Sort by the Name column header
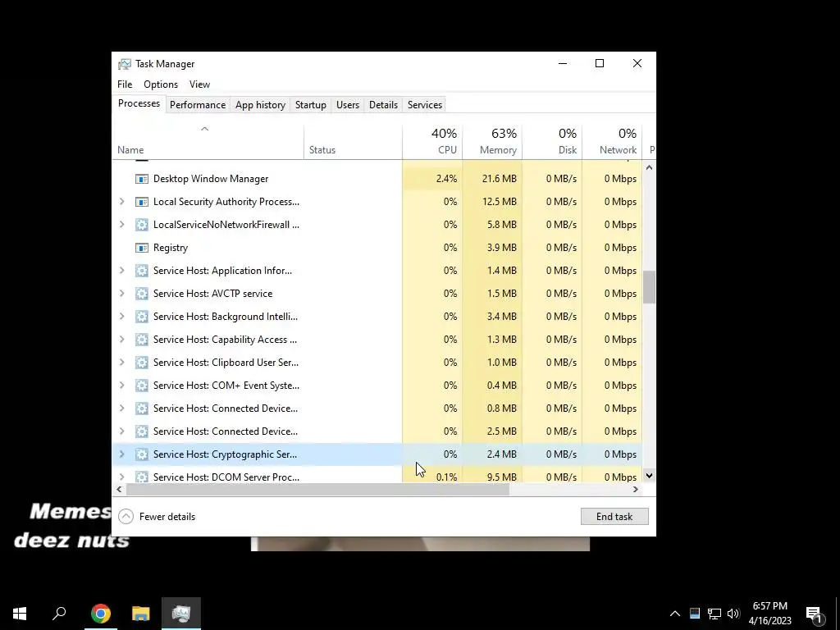Screen dimensions: 840x630 click(x=208, y=142)
